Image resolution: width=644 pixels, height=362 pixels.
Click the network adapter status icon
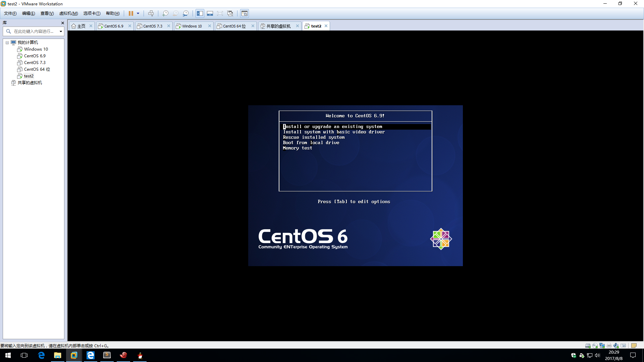602,346
